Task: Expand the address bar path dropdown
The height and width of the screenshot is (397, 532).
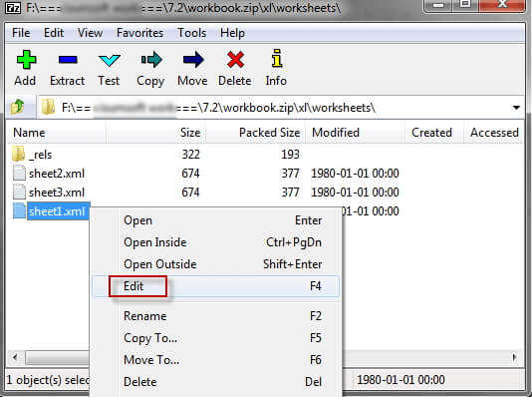Action: [516, 108]
